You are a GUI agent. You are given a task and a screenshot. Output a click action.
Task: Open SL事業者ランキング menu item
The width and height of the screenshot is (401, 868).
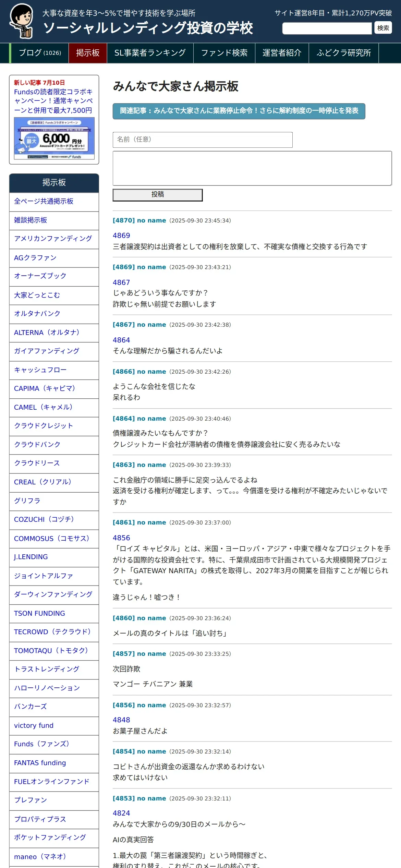click(x=150, y=53)
